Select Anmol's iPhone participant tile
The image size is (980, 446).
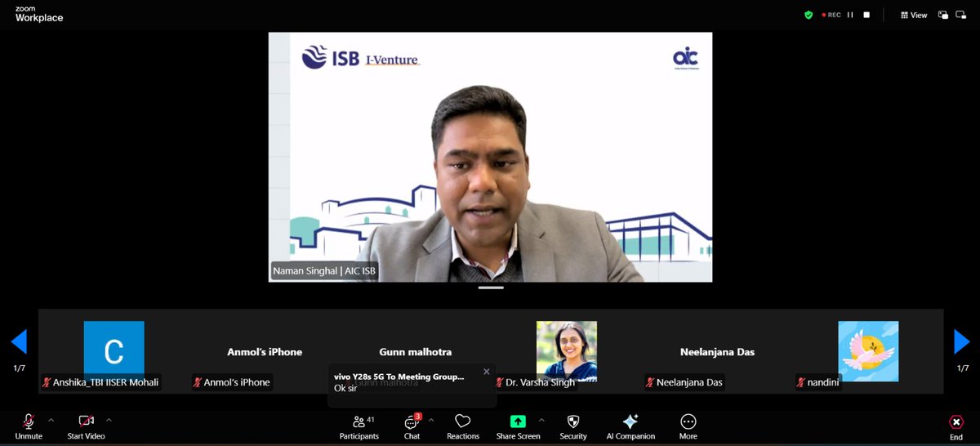tap(265, 351)
